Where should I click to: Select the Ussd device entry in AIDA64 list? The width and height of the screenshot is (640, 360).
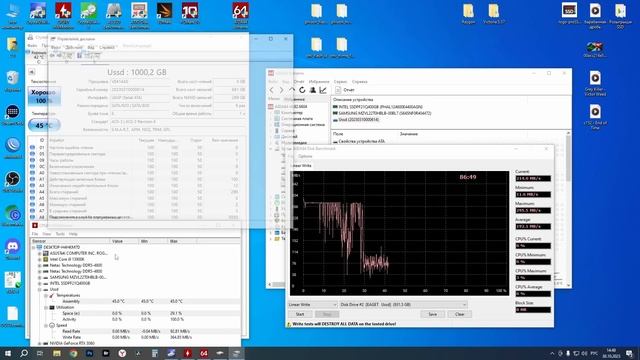(356, 120)
